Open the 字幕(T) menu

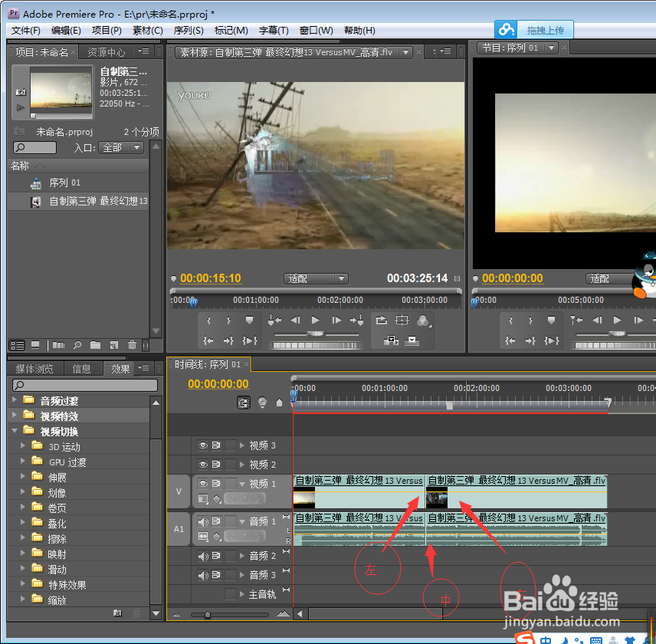(x=274, y=31)
